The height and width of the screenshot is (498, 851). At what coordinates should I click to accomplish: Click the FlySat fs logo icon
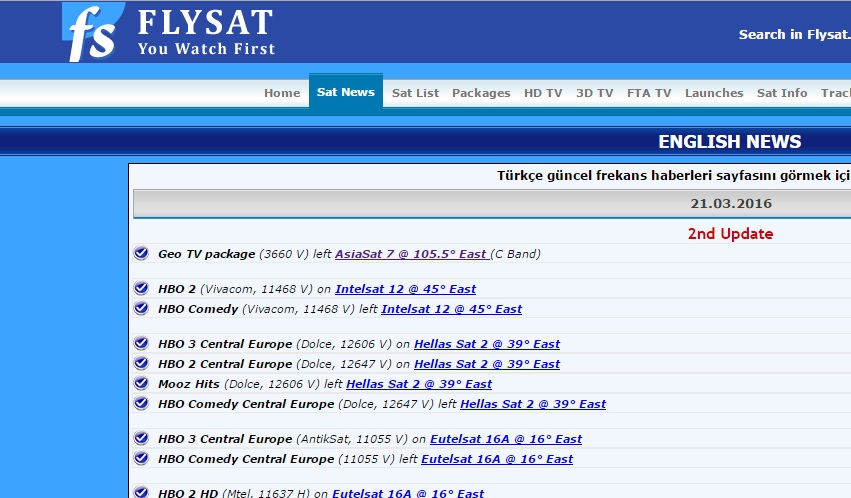tap(93, 32)
